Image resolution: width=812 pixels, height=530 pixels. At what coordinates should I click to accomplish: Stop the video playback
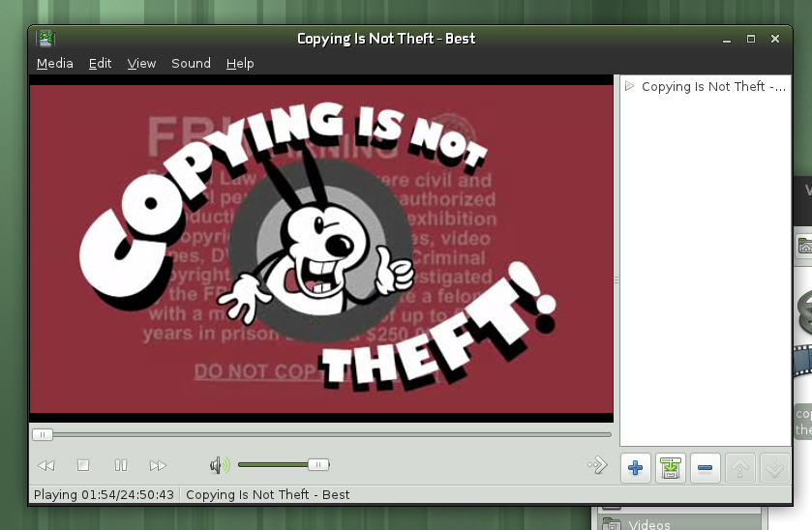coord(83,466)
